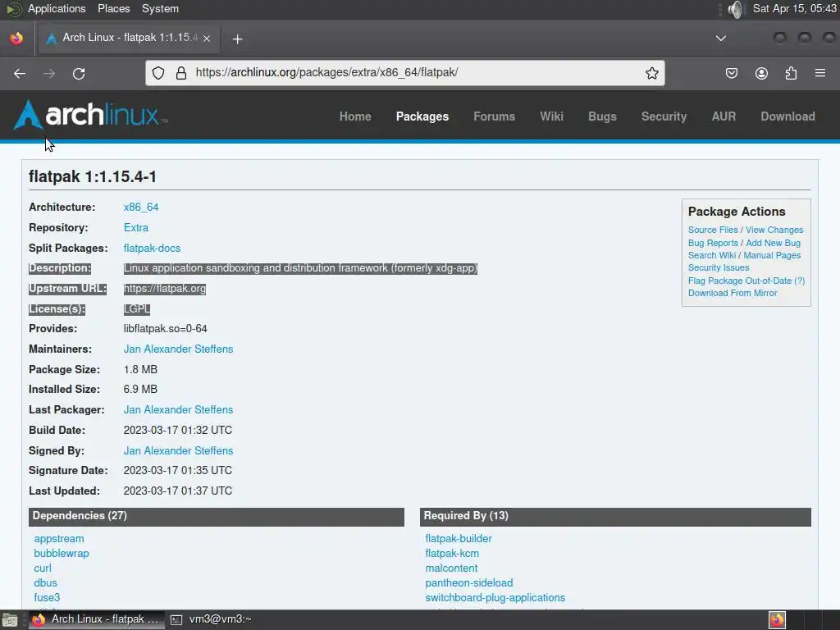Image resolution: width=840 pixels, height=630 pixels.
Task: Click Download From Mirror link
Action: tap(733, 293)
